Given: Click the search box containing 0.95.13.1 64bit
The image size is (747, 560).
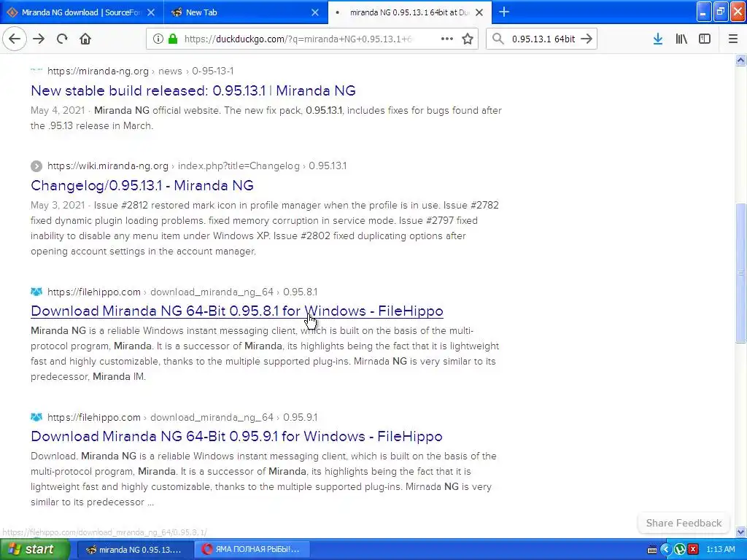Looking at the screenshot, I should (x=543, y=39).
